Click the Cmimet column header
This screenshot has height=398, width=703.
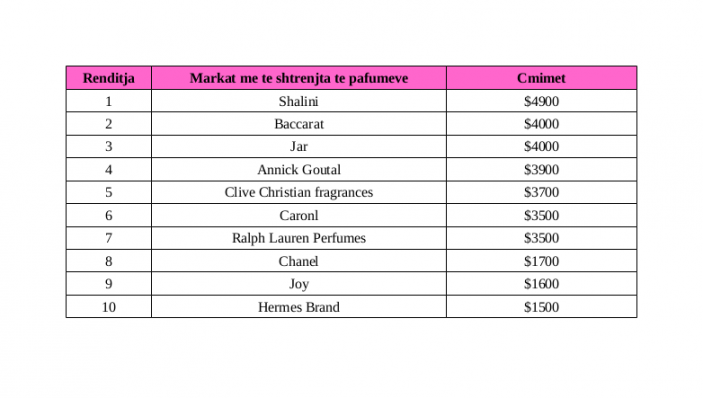pos(541,78)
